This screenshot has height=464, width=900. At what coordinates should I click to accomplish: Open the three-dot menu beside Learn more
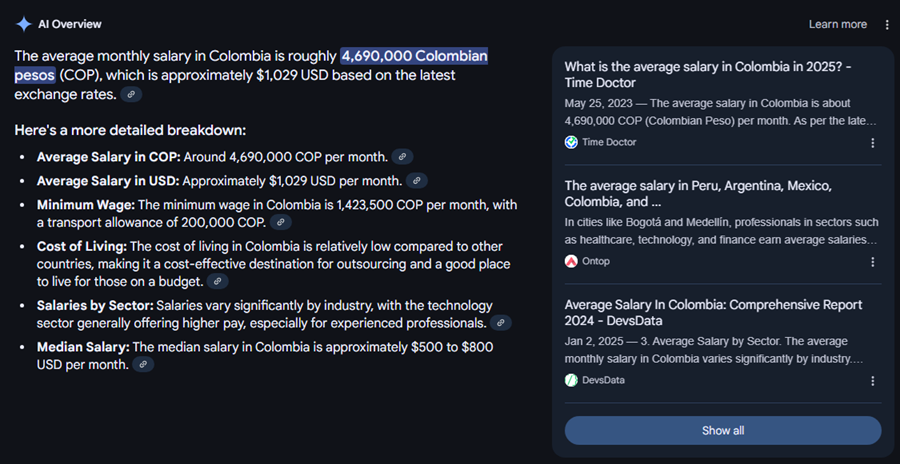pos(887,24)
